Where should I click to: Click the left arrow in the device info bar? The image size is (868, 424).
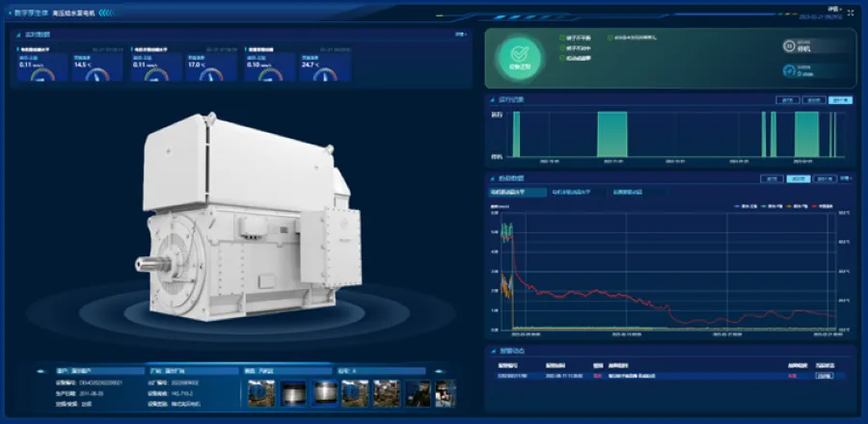[x=41, y=371]
